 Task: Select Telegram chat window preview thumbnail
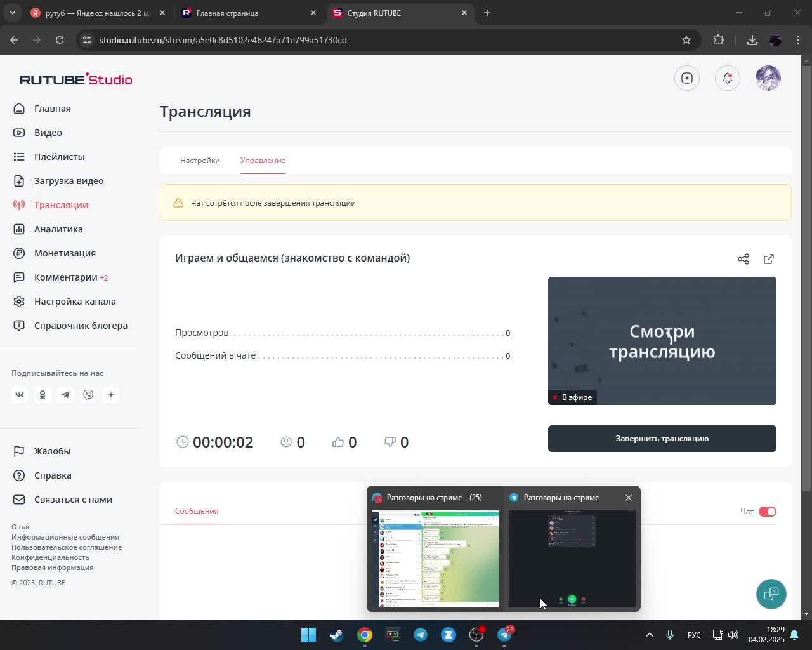[435, 559]
